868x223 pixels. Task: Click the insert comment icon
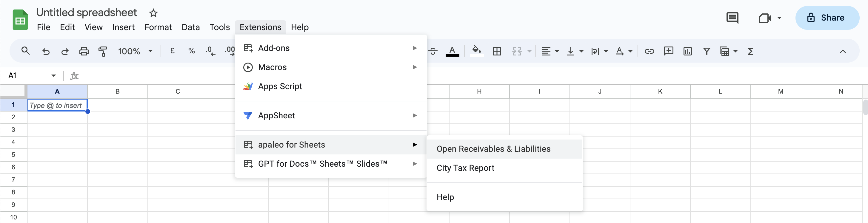[x=668, y=51]
